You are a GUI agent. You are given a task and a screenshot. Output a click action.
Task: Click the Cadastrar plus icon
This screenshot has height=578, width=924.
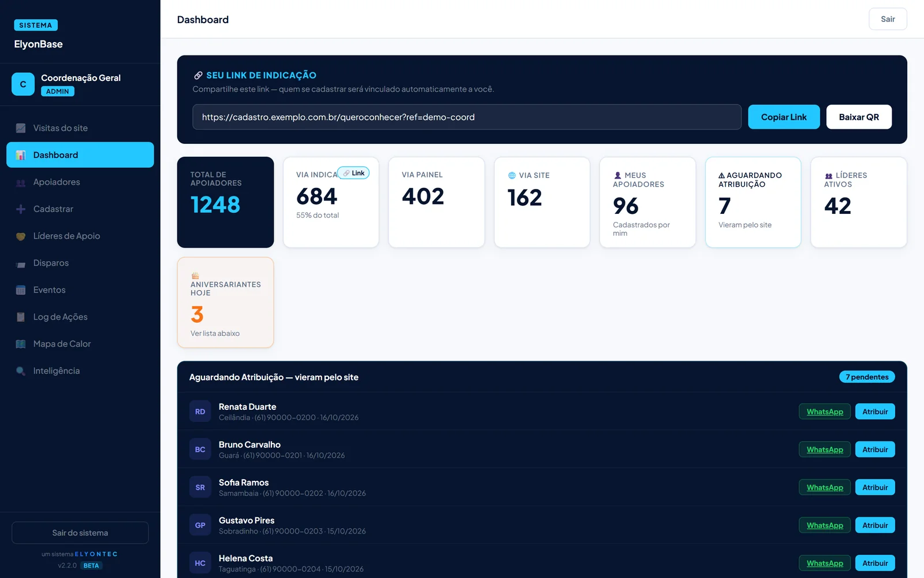point(21,209)
